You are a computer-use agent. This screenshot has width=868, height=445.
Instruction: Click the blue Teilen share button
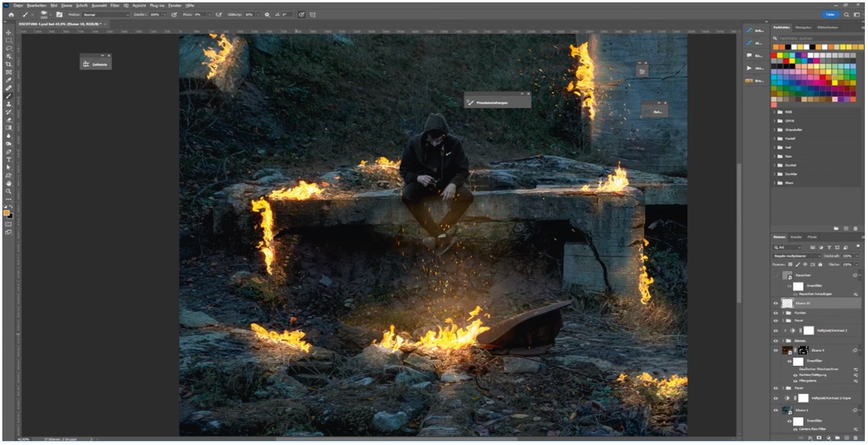coord(830,14)
